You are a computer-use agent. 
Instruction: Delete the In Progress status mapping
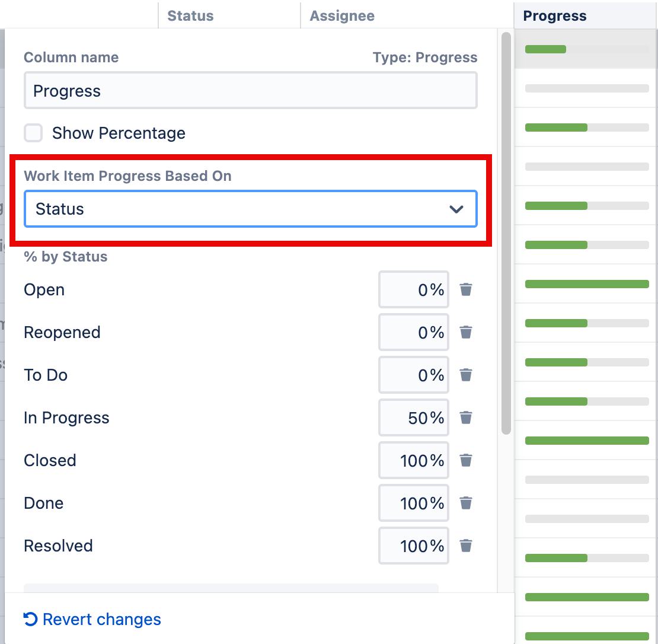pyautogui.click(x=466, y=417)
